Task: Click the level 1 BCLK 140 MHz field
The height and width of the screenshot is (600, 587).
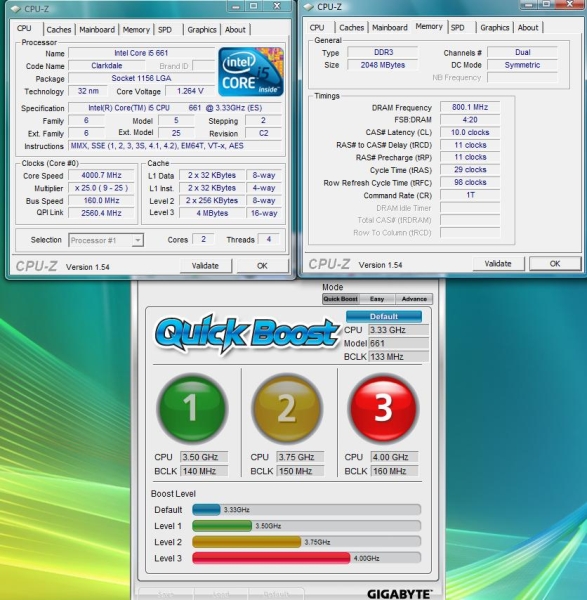Action: tap(204, 471)
